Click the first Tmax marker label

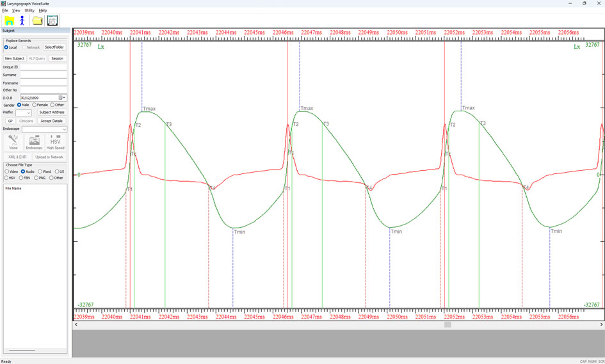[x=149, y=109]
